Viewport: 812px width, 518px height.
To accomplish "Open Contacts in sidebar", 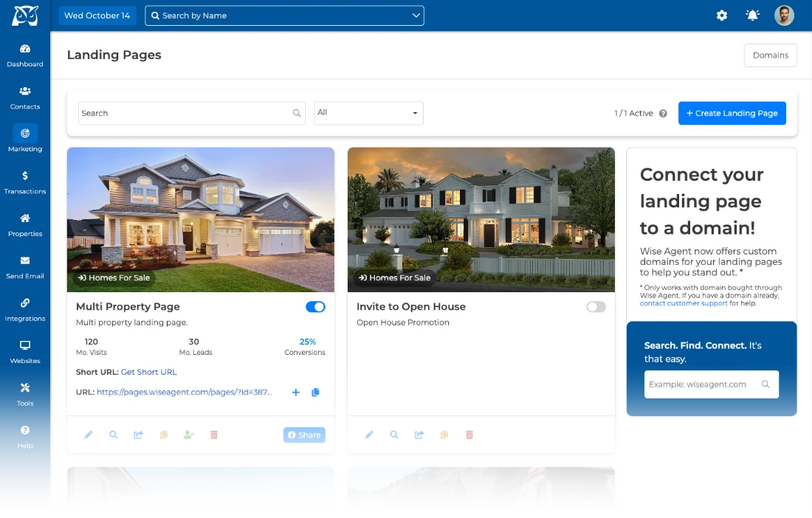I will pyautogui.click(x=25, y=98).
